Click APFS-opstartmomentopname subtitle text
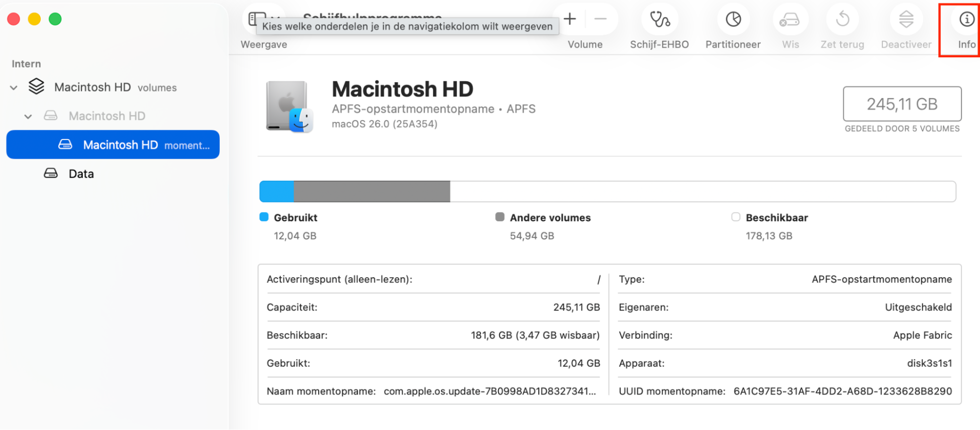Screen dimensions: 980x430 pos(413,109)
